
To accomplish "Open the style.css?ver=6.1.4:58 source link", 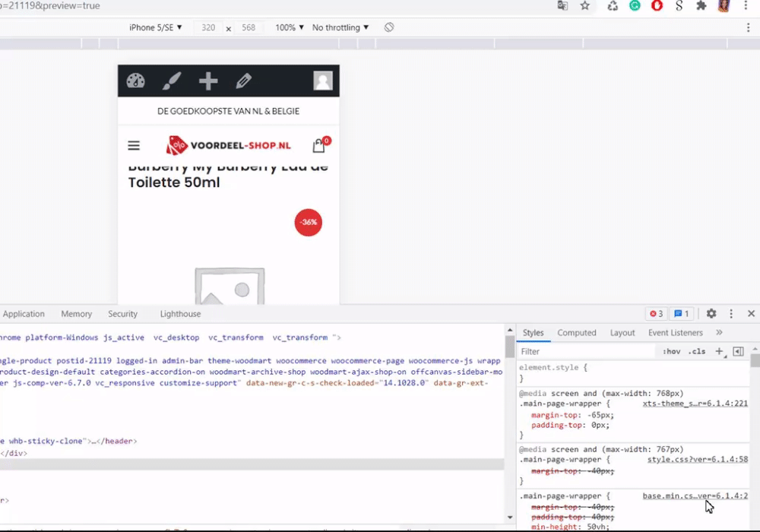I will click(698, 460).
